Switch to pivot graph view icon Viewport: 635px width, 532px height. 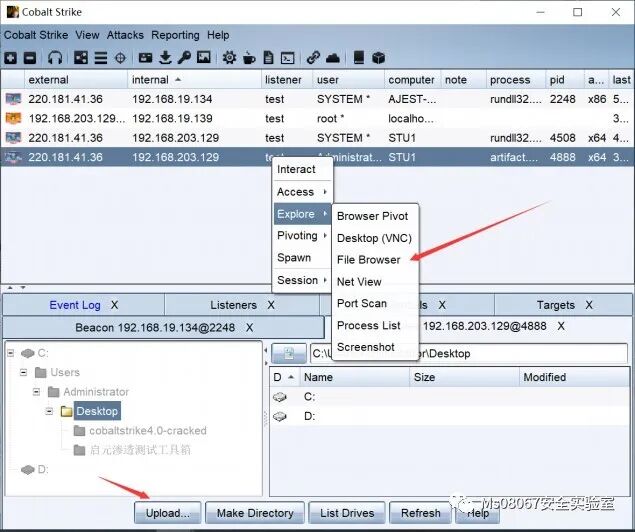coord(81,57)
